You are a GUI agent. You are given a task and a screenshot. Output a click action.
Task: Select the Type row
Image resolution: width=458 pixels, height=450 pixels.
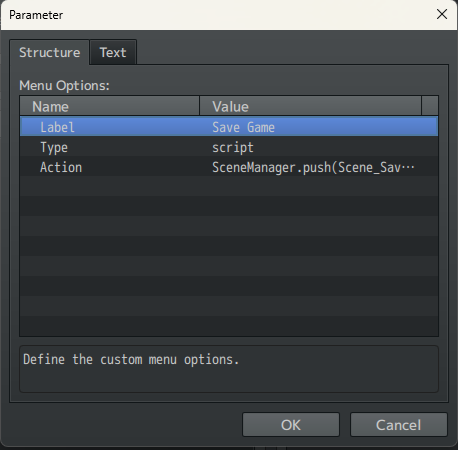229,146
